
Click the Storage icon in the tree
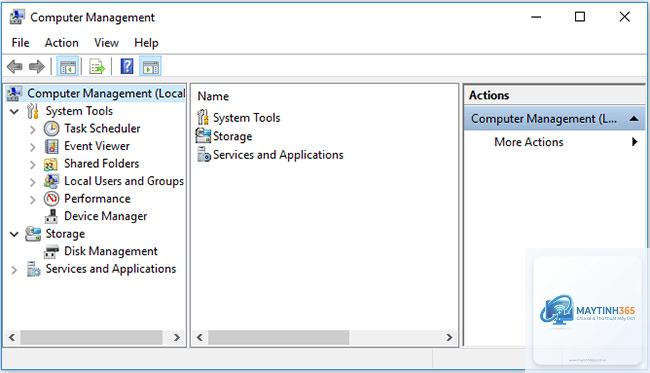[x=33, y=234]
